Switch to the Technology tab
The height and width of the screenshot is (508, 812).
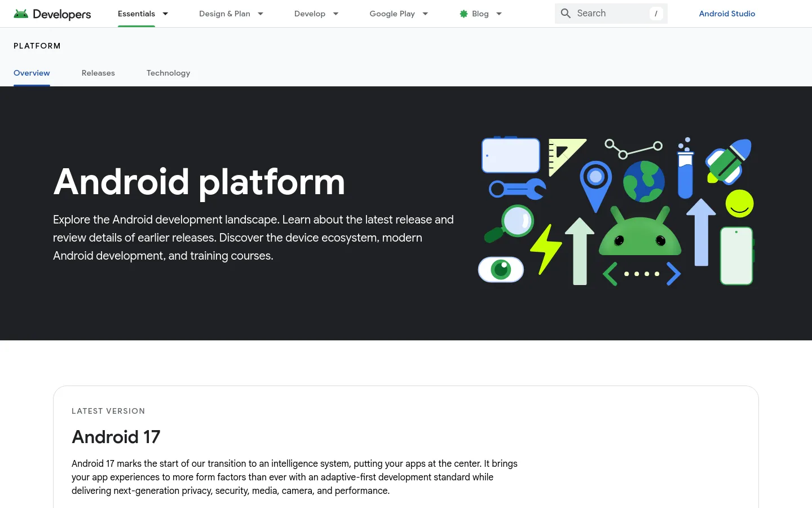(x=168, y=73)
